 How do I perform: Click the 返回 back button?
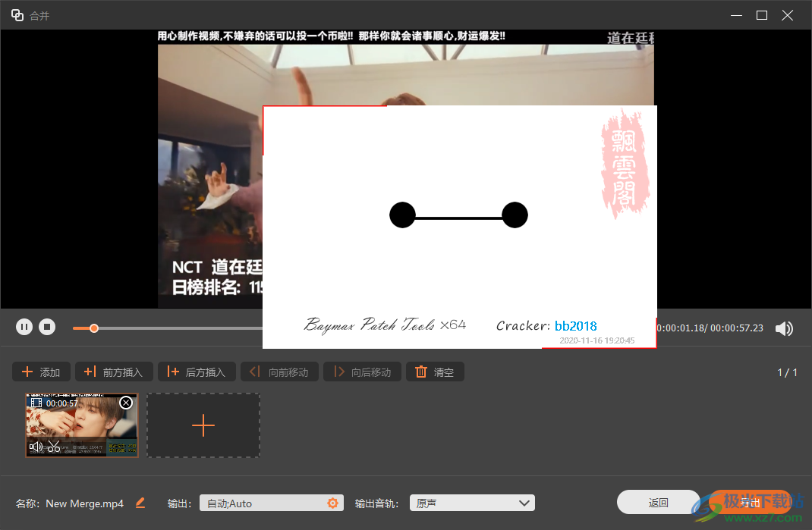tap(658, 502)
